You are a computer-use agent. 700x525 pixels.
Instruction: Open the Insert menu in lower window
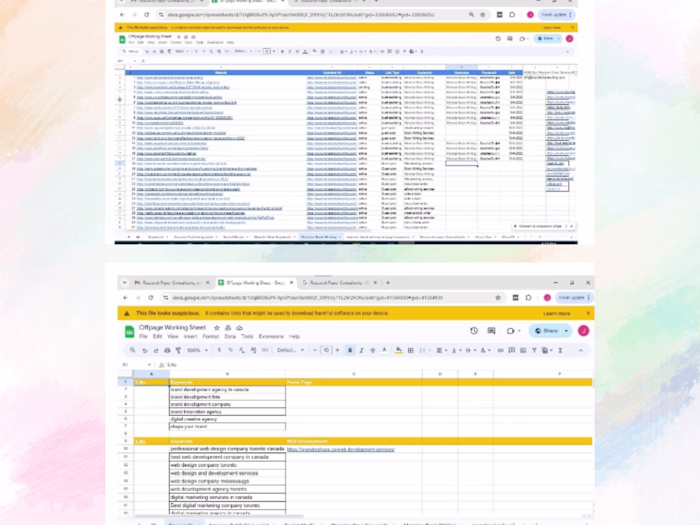(x=190, y=337)
